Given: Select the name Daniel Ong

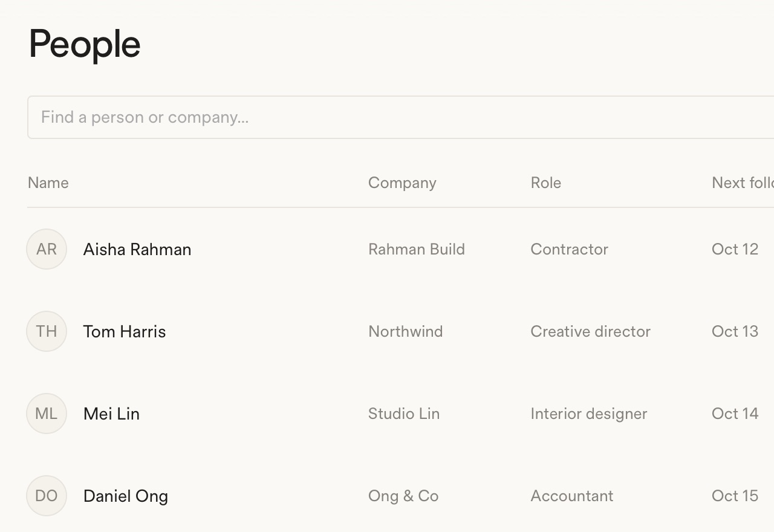Looking at the screenshot, I should click(x=126, y=496).
